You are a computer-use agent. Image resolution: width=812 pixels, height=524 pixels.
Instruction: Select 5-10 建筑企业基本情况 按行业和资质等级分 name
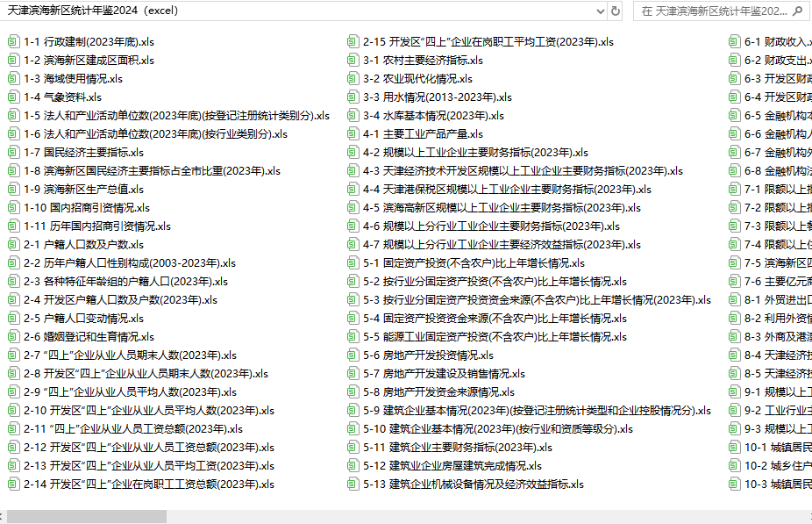[x=498, y=428]
